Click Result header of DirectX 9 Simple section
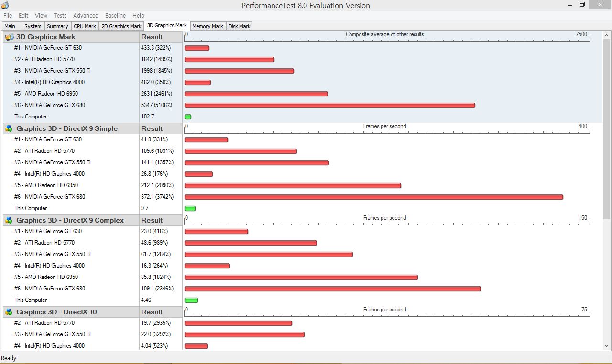 coord(161,128)
